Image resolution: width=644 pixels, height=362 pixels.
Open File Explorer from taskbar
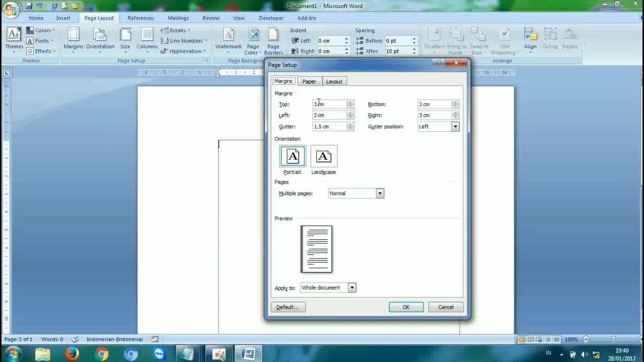tap(43, 354)
